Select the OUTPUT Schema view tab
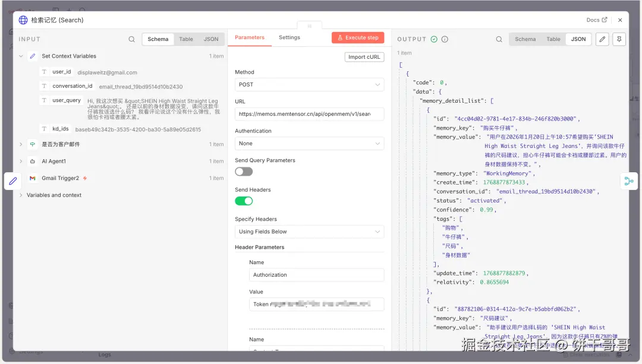The width and height of the screenshot is (642, 364). tap(525, 39)
